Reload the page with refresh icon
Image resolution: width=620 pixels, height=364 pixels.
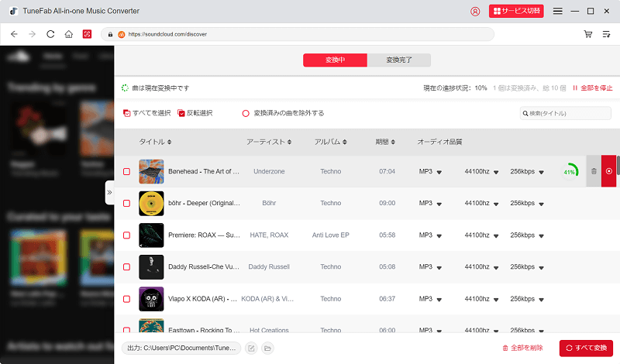(50, 34)
